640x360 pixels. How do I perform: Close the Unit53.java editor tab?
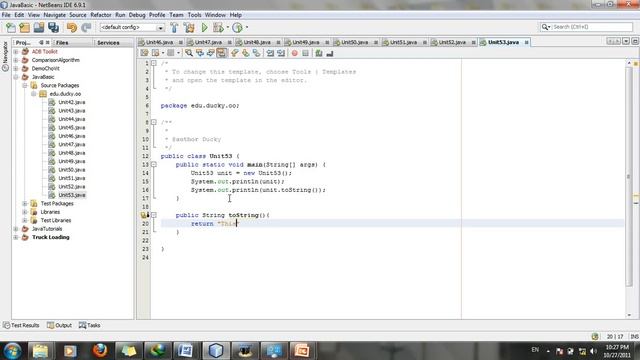tap(527, 42)
